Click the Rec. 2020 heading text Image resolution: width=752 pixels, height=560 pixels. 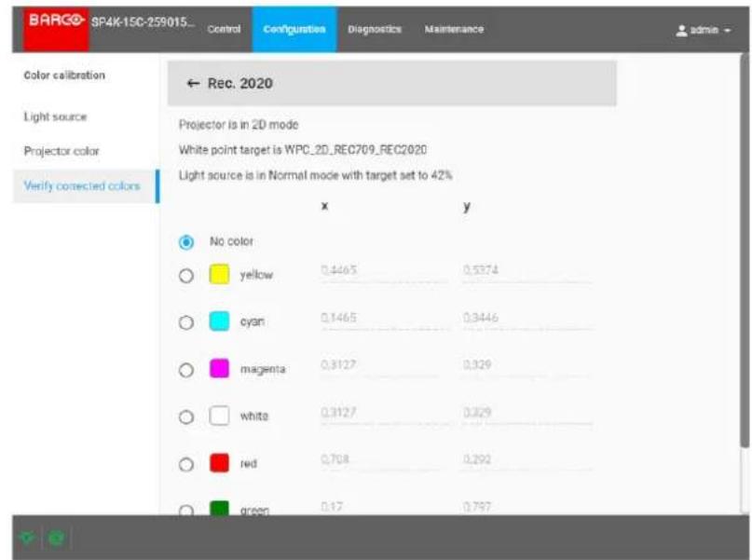[x=239, y=84]
